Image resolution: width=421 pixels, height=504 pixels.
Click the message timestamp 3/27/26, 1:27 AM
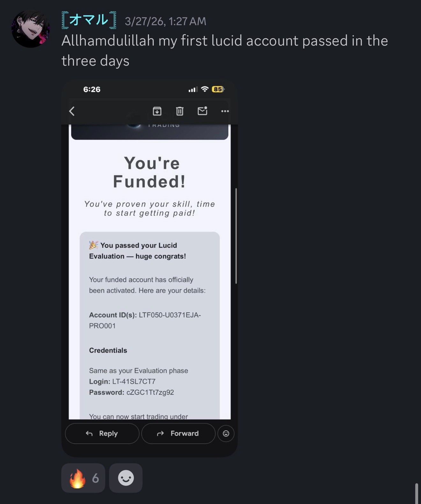[x=166, y=21]
